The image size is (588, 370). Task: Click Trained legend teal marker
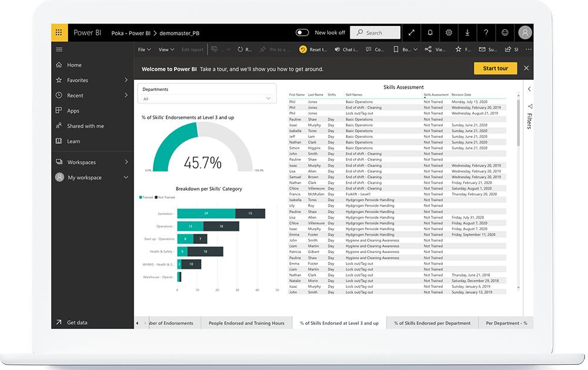[x=141, y=197]
